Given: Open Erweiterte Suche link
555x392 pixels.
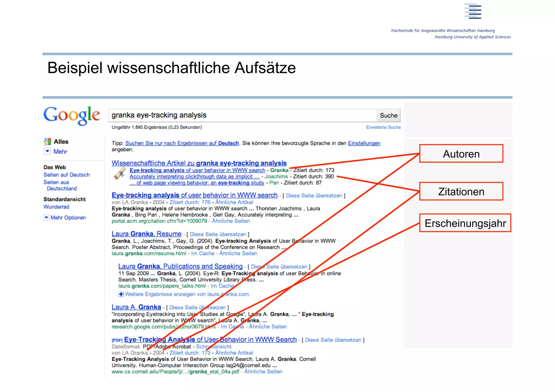Looking at the screenshot, I should click(x=383, y=127).
